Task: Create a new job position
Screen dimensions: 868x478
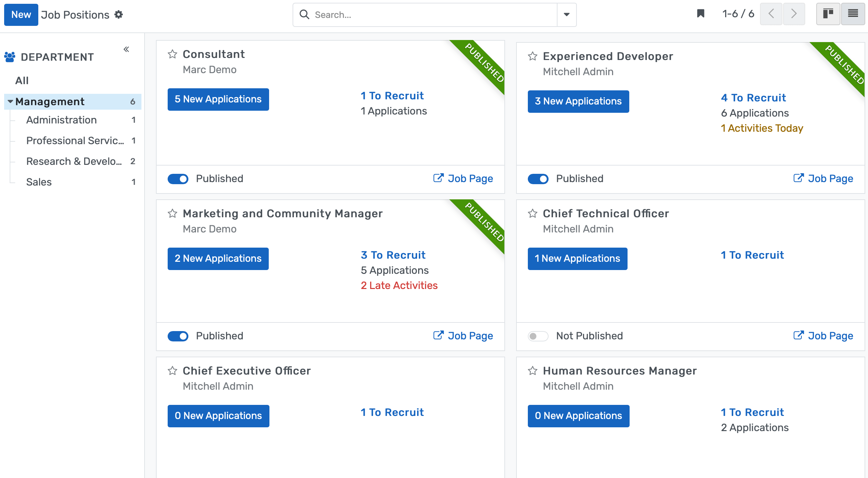Action: pos(21,14)
